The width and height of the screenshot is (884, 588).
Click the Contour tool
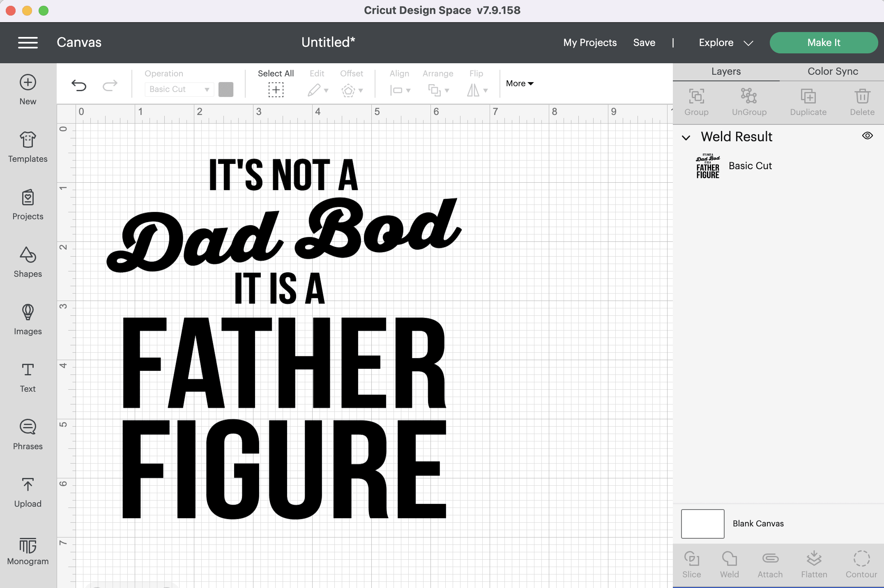click(861, 565)
